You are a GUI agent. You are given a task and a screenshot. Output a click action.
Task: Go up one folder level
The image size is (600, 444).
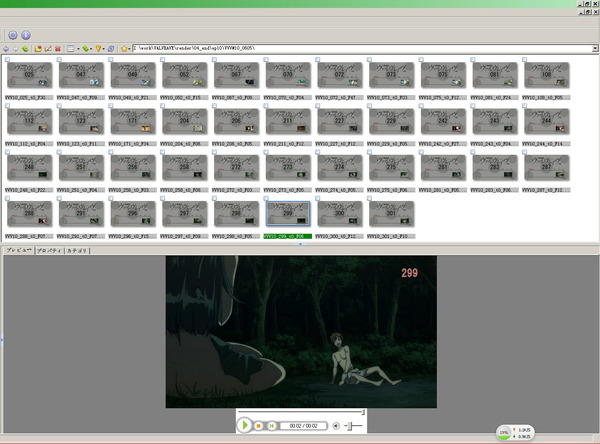pos(25,49)
